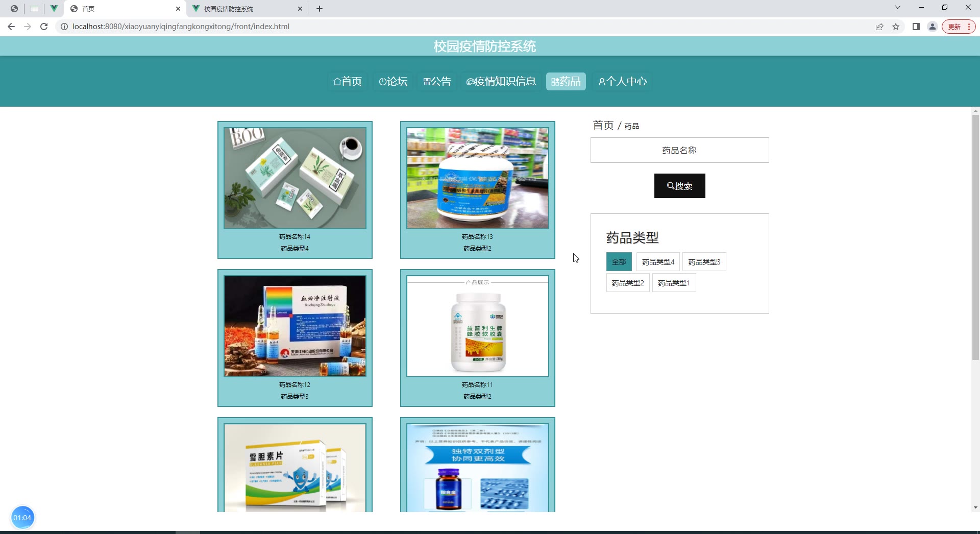Click the address bar URL

(x=181, y=27)
